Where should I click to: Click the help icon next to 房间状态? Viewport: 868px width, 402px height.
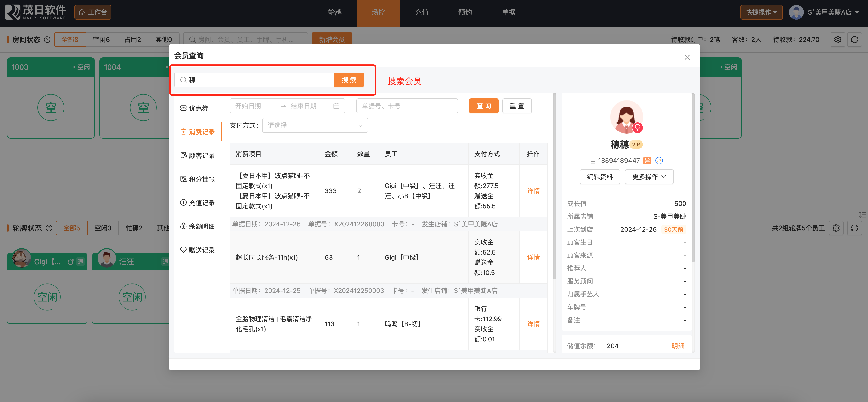pyautogui.click(x=47, y=40)
